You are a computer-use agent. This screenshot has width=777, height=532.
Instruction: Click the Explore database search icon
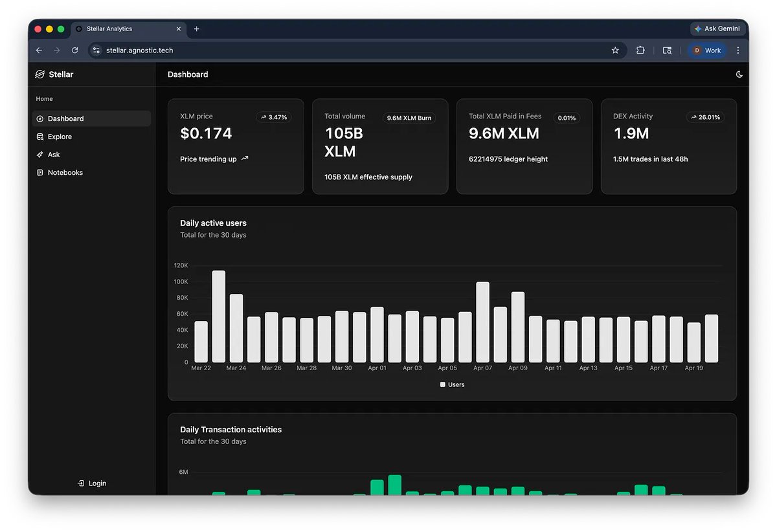pyautogui.click(x=40, y=137)
